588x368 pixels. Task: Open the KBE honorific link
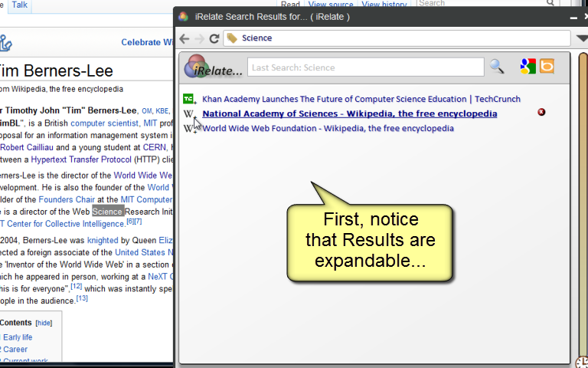pyautogui.click(x=162, y=110)
